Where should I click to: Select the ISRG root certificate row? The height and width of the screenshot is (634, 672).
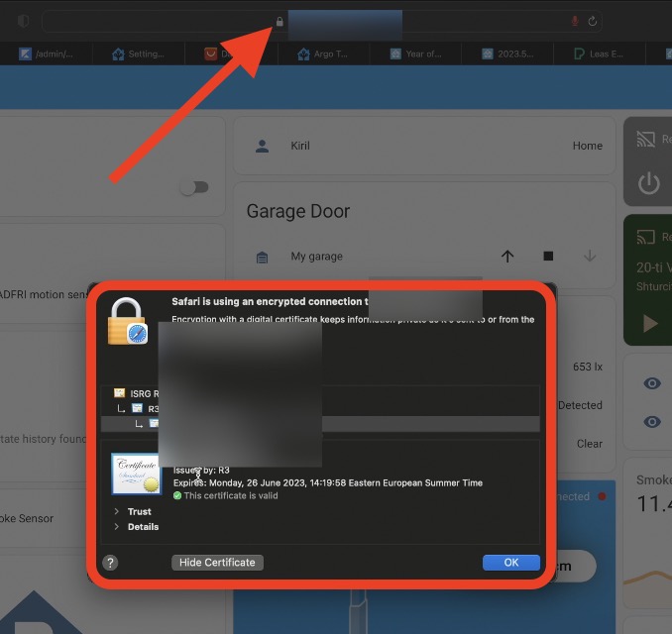tap(320, 393)
